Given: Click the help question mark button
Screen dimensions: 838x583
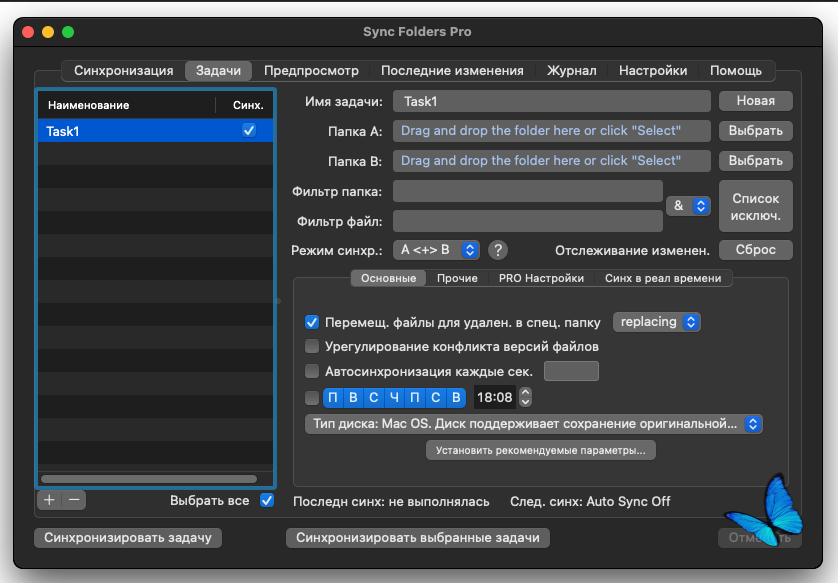Looking at the screenshot, I should click(498, 250).
